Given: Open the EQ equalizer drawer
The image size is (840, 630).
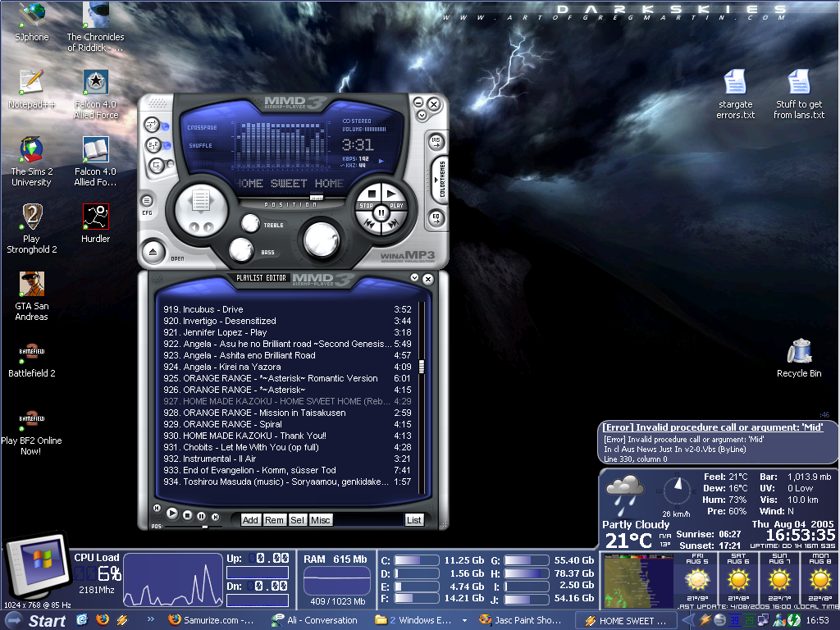Looking at the screenshot, I should pos(436,217).
